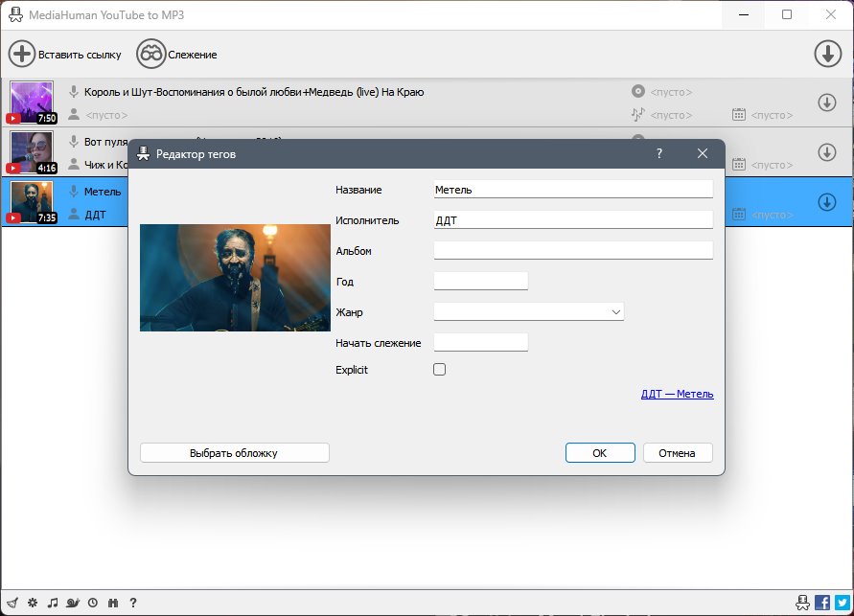Click the Исполнитель input field
Image resolution: width=854 pixels, height=616 pixels.
click(573, 219)
